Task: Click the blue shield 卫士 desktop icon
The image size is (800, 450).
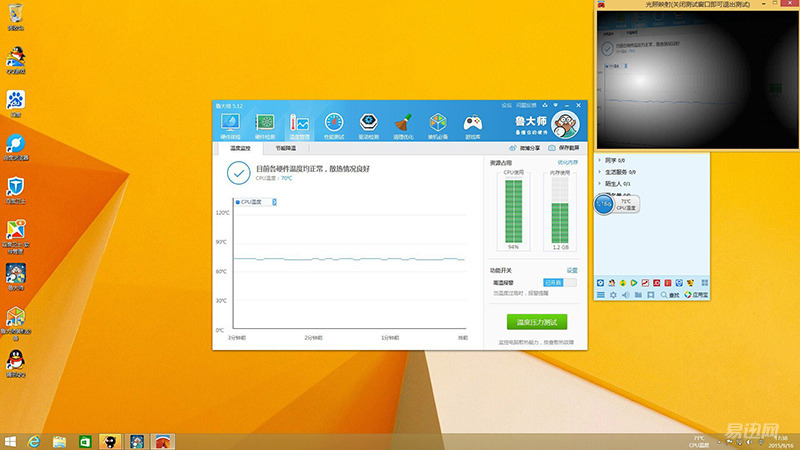Action: [x=16, y=190]
